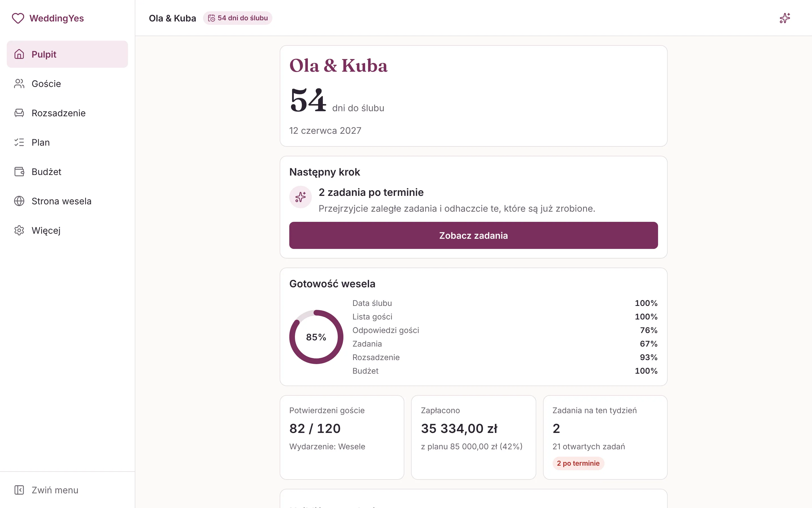The height and width of the screenshot is (508, 812).
Task: Go to Rozsadzenie section
Action: pos(67,113)
